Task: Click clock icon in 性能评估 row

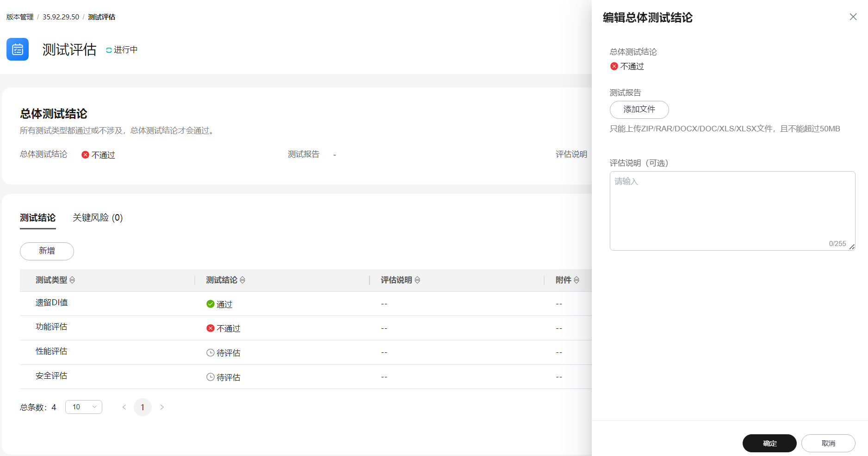Action: click(210, 353)
